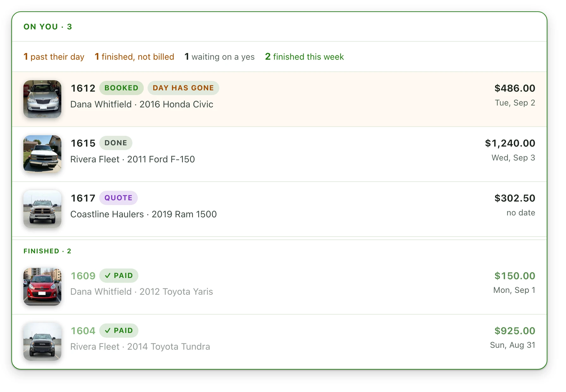Click 'Dana Whitfield · 2012 Toyota Yaris' text
Screen dimensions: 566x392
click(142, 292)
